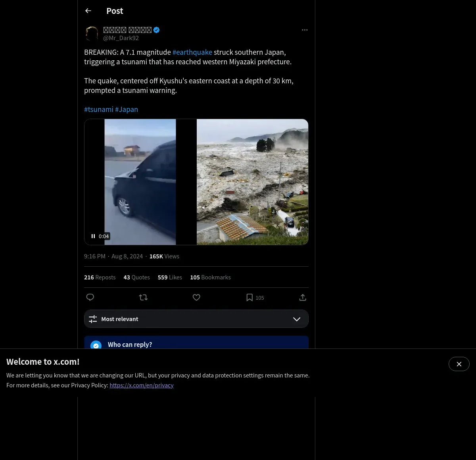Viewport: 476px width, 460px height.
Task: Bookmark the post with the bookmark icon
Action: pos(250,297)
